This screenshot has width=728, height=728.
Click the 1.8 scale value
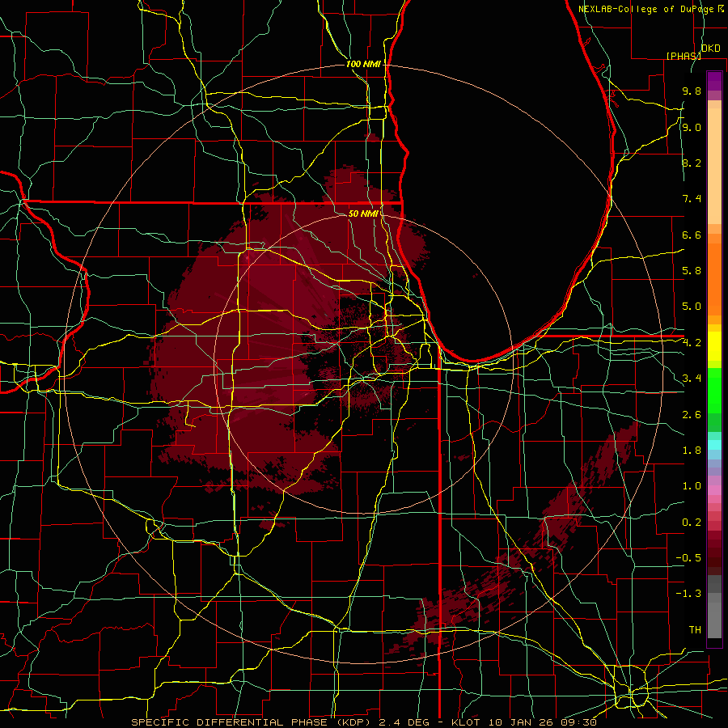pyautogui.click(x=692, y=451)
